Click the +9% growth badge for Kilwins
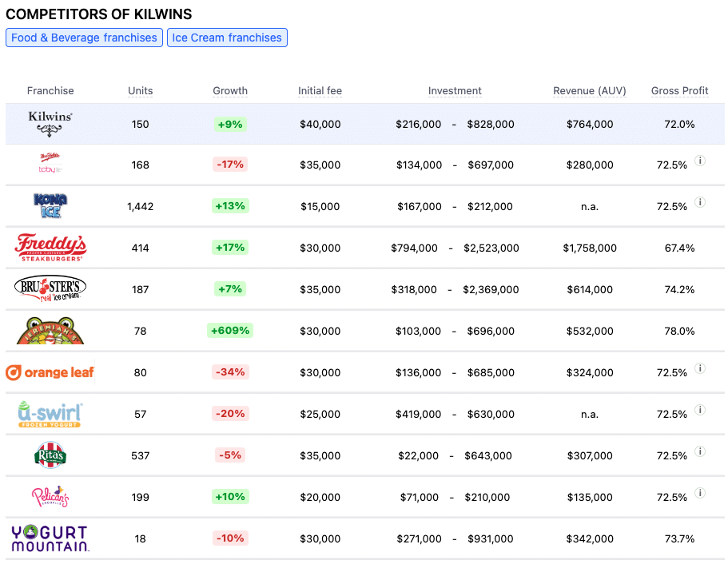This screenshot has height=572, width=728. tap(230, 124)
